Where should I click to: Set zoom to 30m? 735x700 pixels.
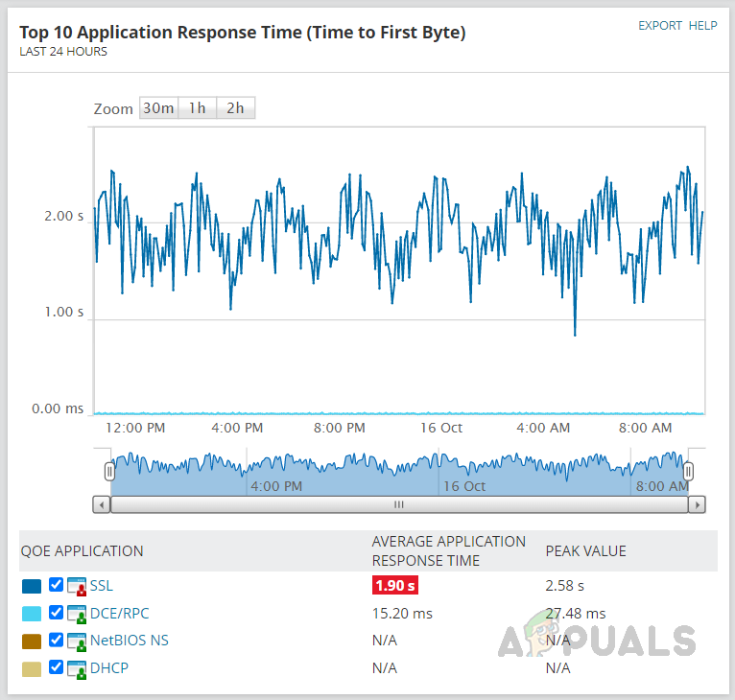click(158, 108)
